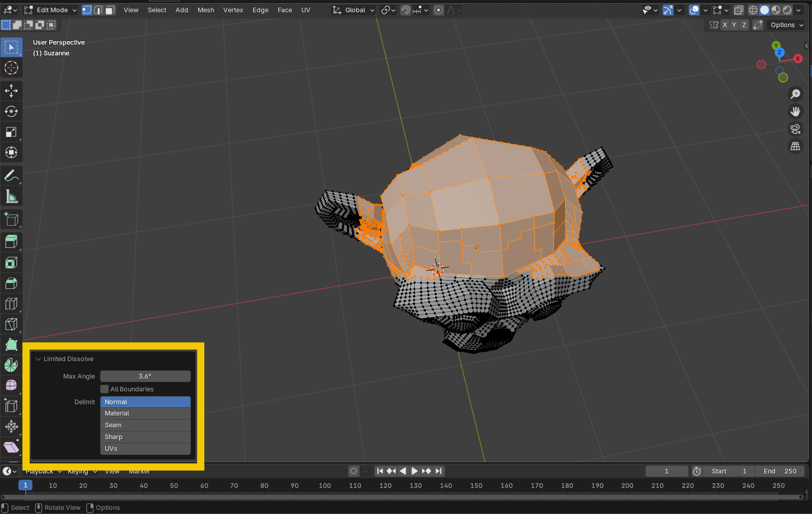Click the Play animation button
Image resolution: width=812 pixels, height=514 pixels.
(414, 471)
